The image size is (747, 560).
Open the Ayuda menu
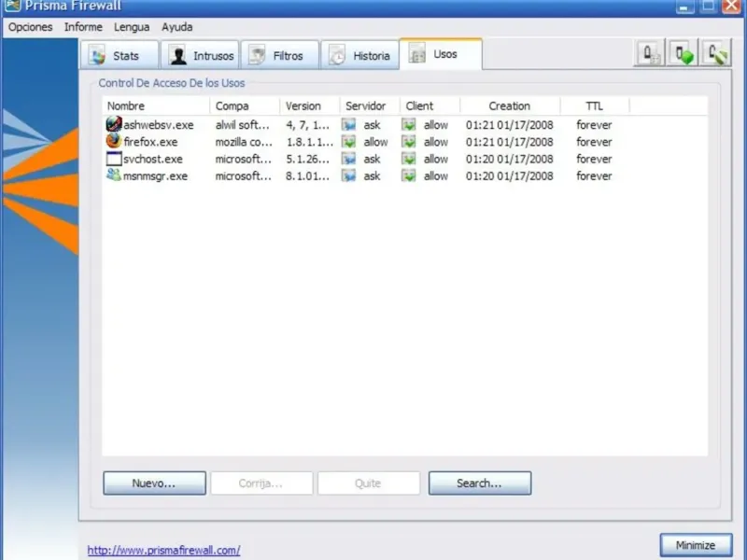tap(177, 27)
